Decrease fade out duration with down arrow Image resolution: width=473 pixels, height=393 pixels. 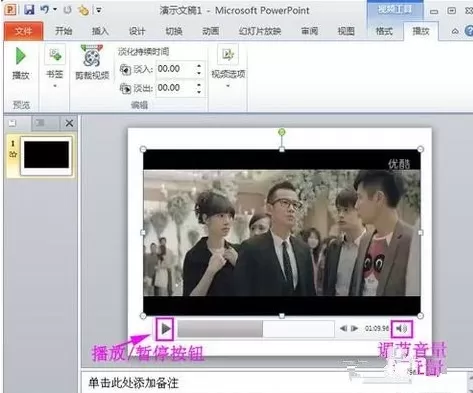pos(199,92)
